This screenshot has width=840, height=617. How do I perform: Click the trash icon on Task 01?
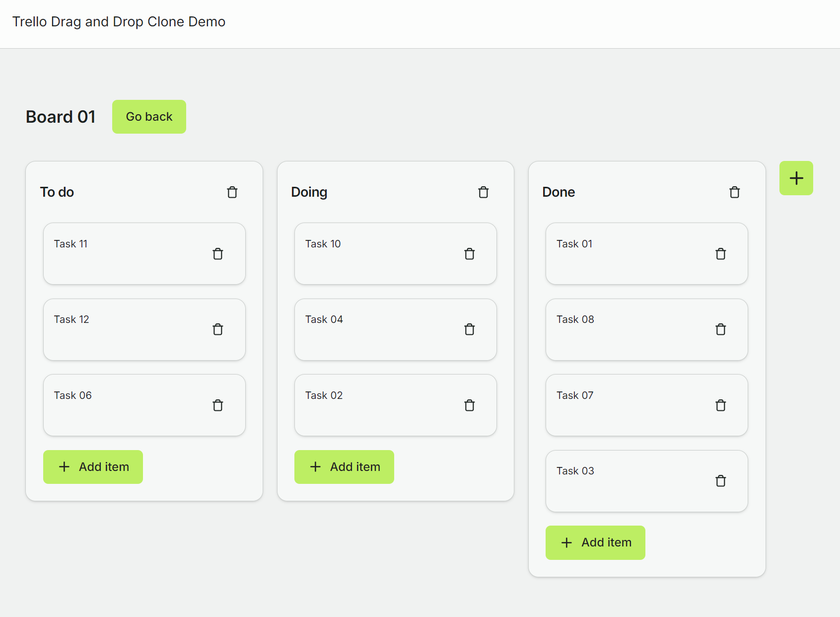click(x=721, y=254)
